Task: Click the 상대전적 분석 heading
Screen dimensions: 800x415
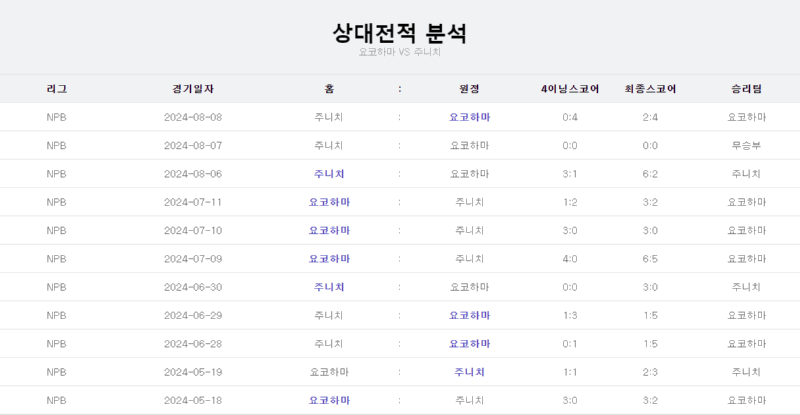Action: 399,33
